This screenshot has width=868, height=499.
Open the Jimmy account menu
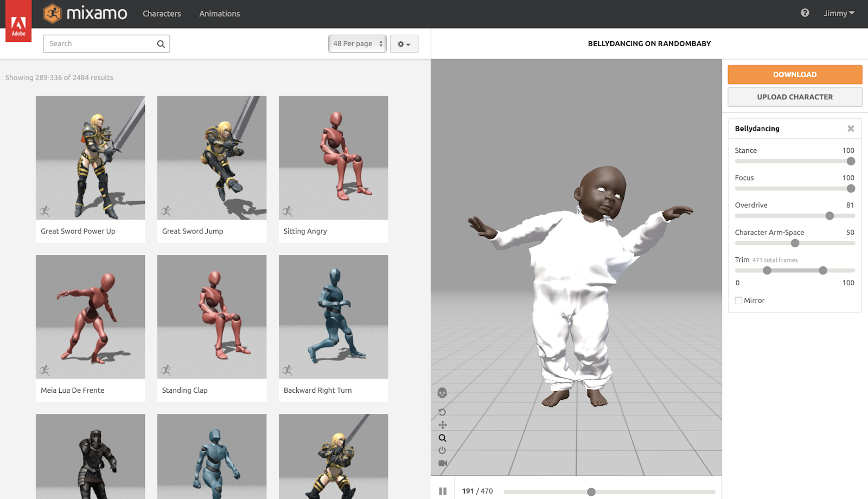(x=839, y=14)
